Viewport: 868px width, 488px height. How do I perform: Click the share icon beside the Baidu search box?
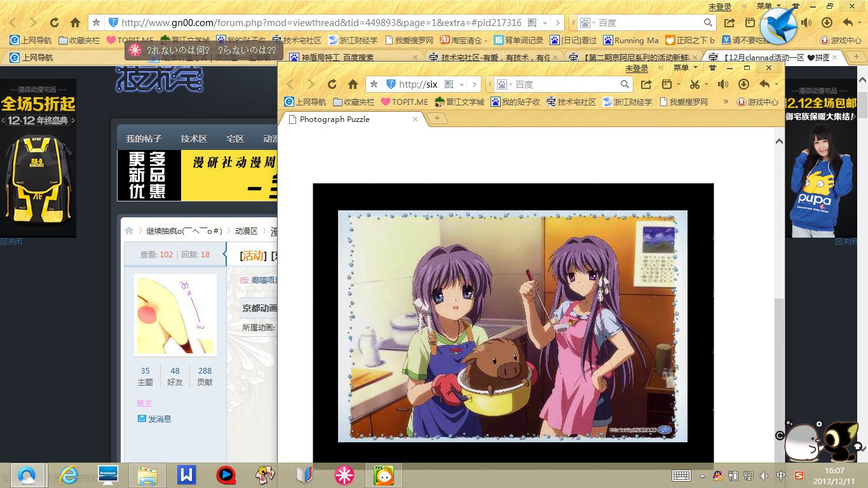click(646, 85)
